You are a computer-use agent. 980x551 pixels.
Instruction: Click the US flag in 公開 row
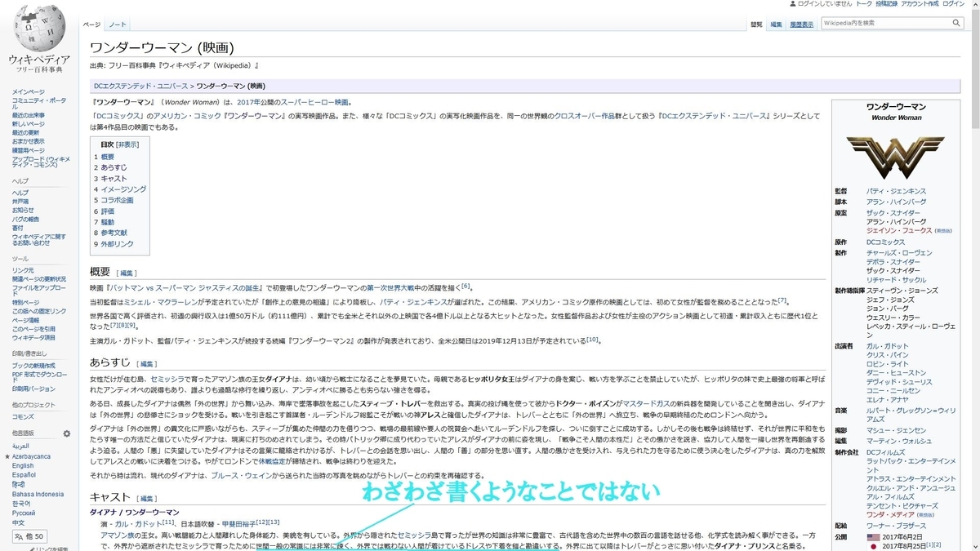point(873,537)
